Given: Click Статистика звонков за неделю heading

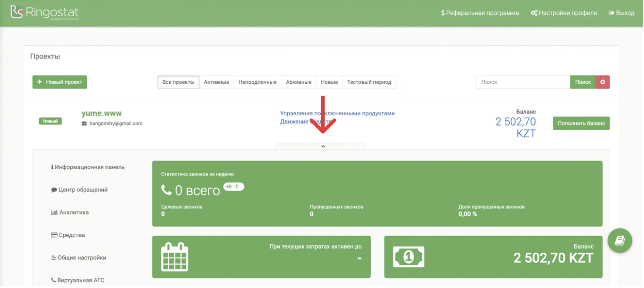Looking at the screenshot, I should (x=197, y=174).
